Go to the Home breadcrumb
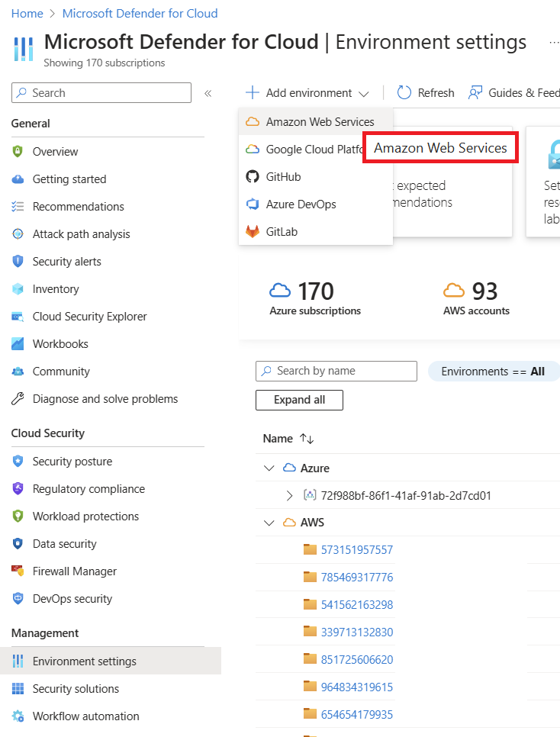This screenshot has height=737, width=560. [27, 13]
